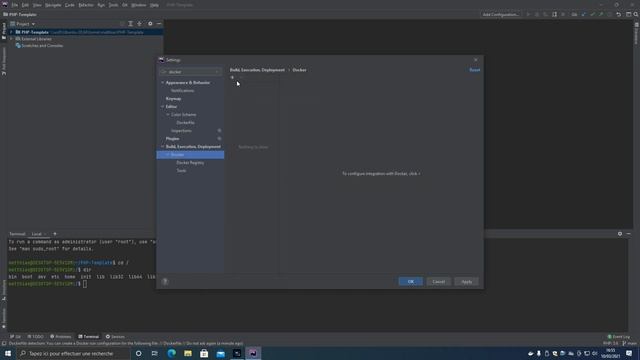
Task: Collapse Build, Execution, Deployment group
Action: (162, 147)
